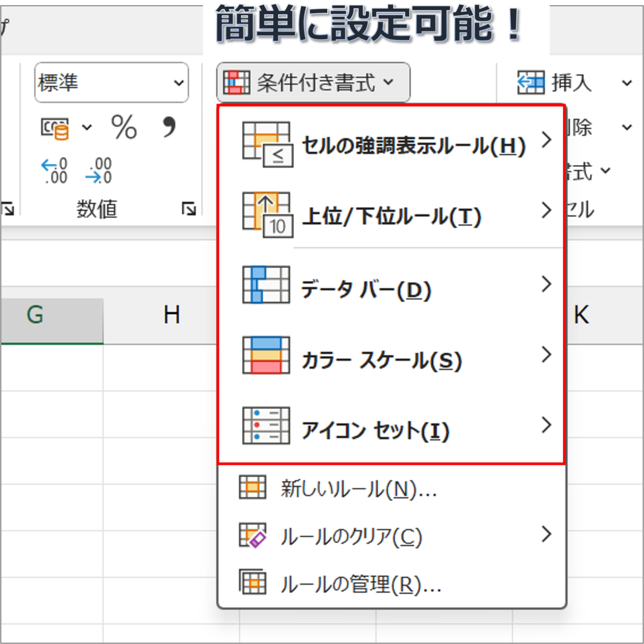Click the percent style icon

point(124,127)
